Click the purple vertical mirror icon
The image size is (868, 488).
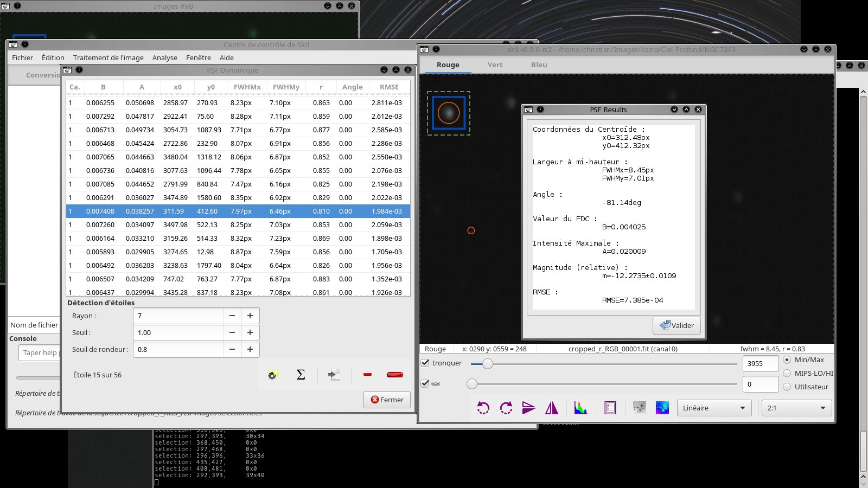click(x=552, y=408)
